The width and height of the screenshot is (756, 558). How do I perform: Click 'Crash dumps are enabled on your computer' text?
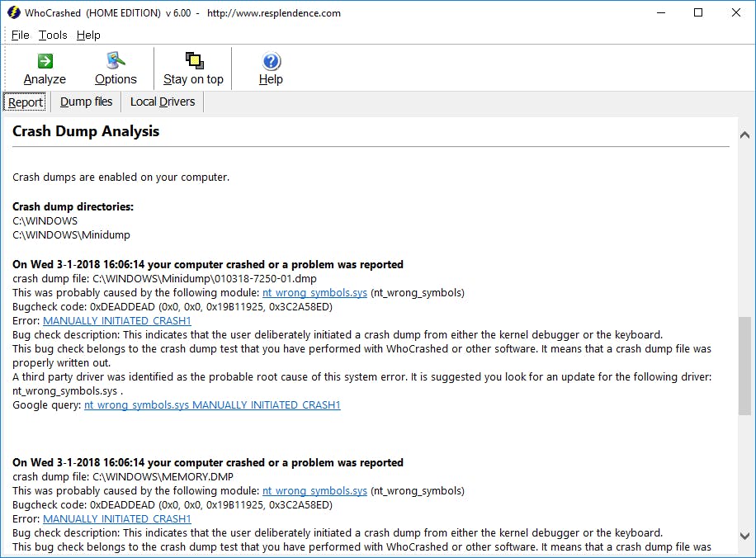pos(121,177)
